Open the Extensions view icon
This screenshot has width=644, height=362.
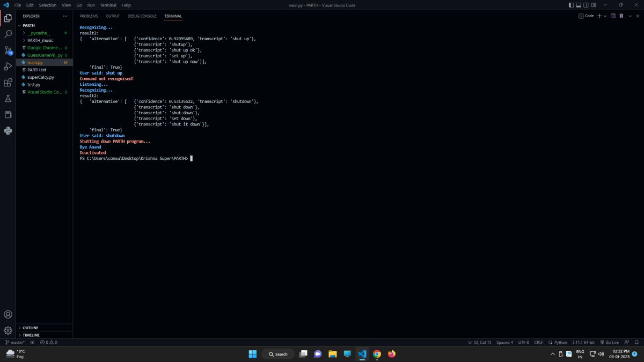(8, 83)
